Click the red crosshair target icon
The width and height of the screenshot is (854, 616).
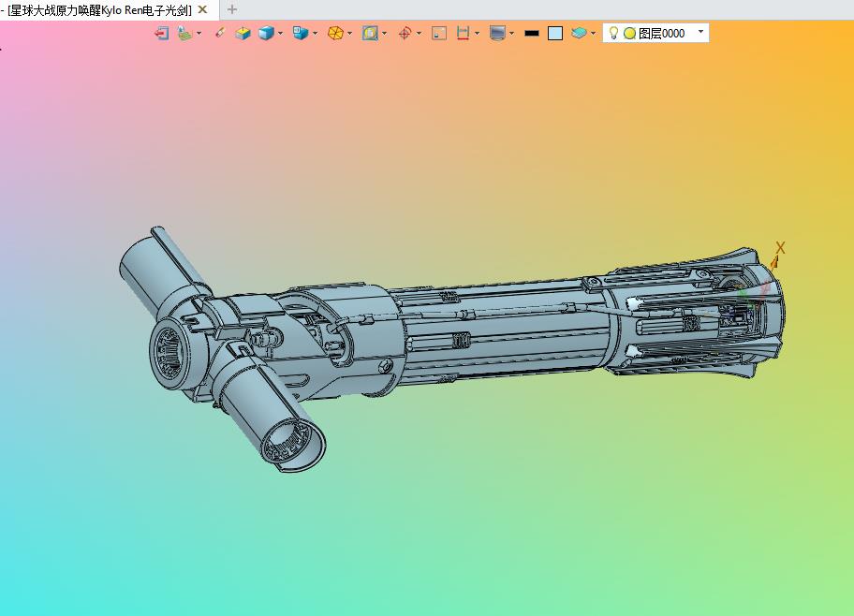(405, 33)
